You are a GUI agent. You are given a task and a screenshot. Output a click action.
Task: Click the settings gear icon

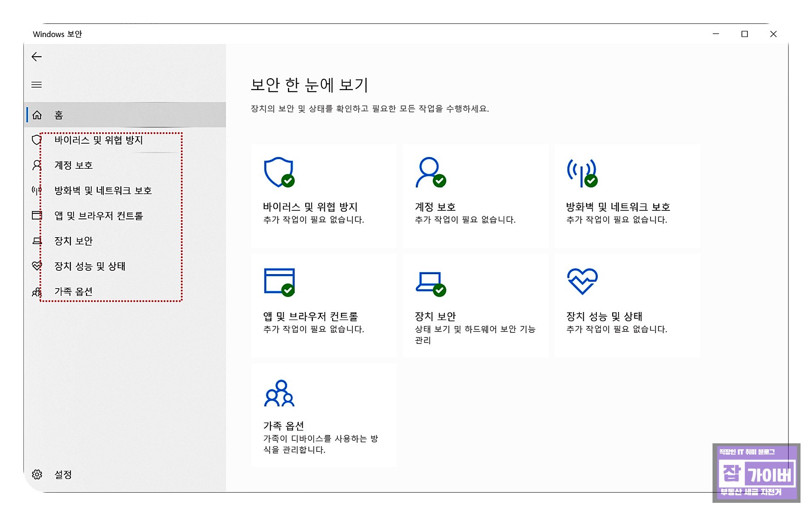[37, 474]
